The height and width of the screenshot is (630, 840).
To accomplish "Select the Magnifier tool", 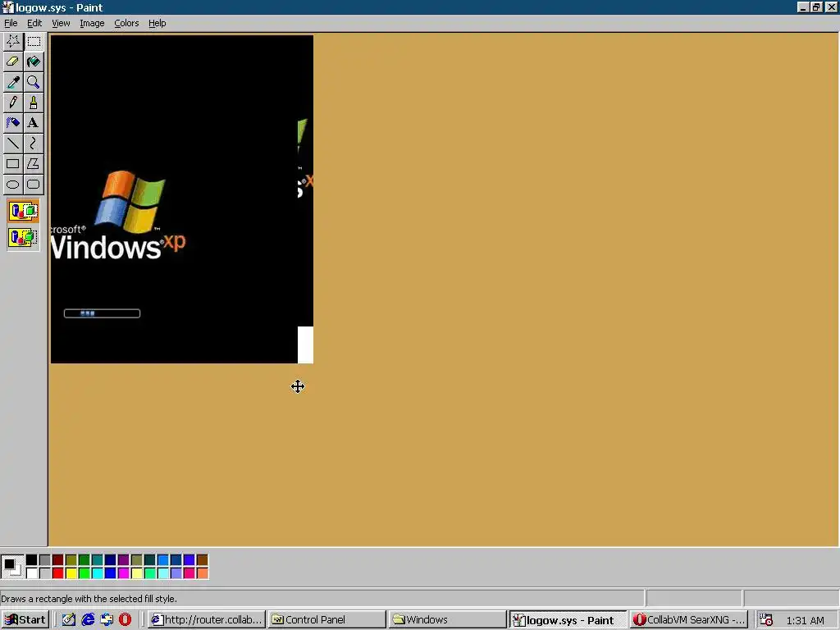I will pyautogui.click(x=33, y=82).
